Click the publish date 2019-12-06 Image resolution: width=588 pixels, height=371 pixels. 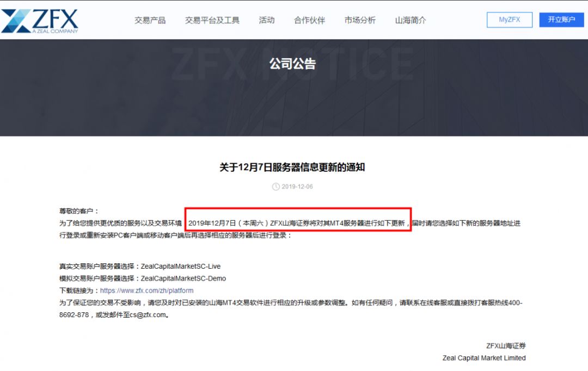point(297,187)
